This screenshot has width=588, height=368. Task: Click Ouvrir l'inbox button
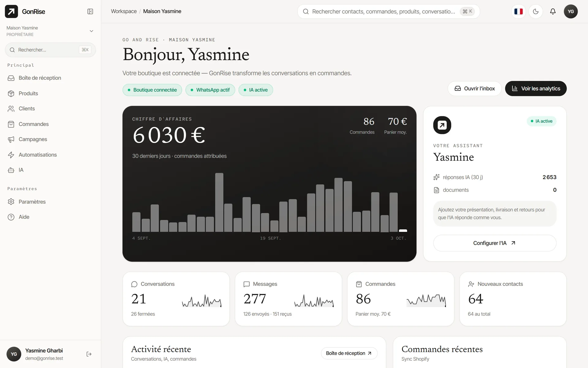tap(474, 89)
